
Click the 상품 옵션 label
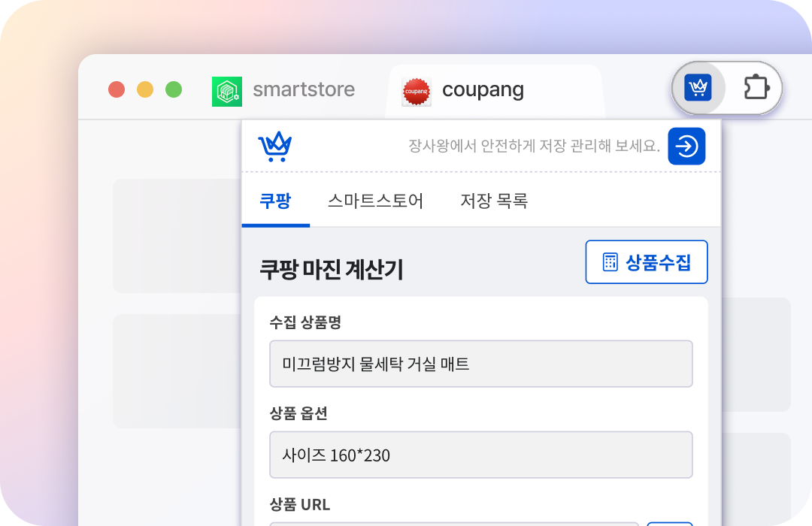pyautogui.click(x=298, y=413)
